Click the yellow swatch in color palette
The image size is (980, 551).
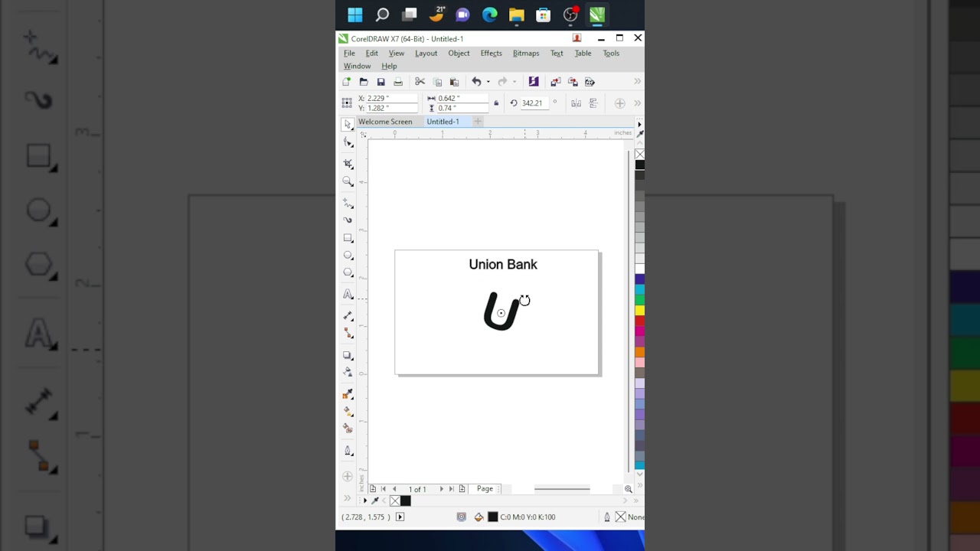pyautogui.click(x=639, y=310)
